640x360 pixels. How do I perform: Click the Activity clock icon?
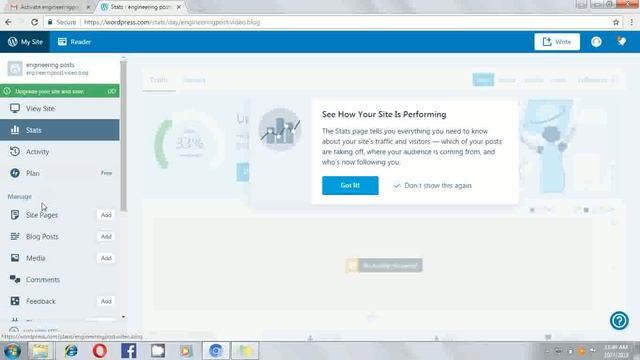[15, 151]
